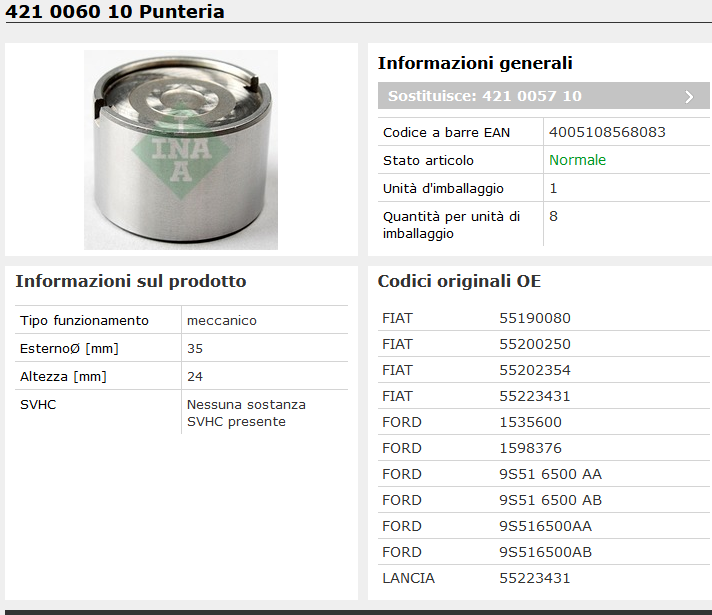Screen dimensions: 712x615
Task: Click the Informazioni generali heading
Action: 475,63
